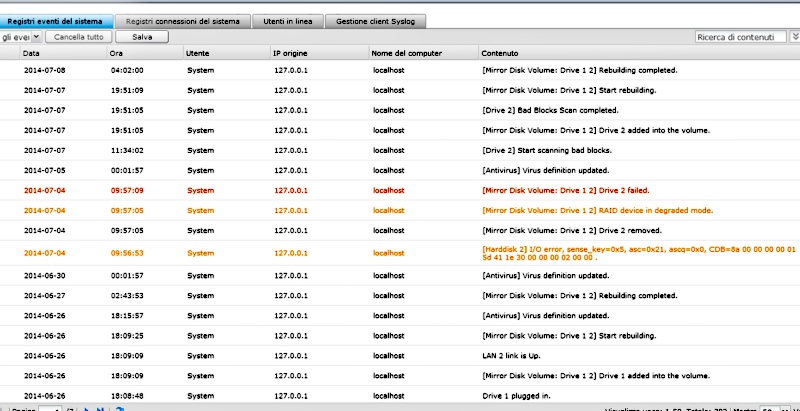
Task: Focus the Ricerca di contenuti search field
Action: pos(741,36)
